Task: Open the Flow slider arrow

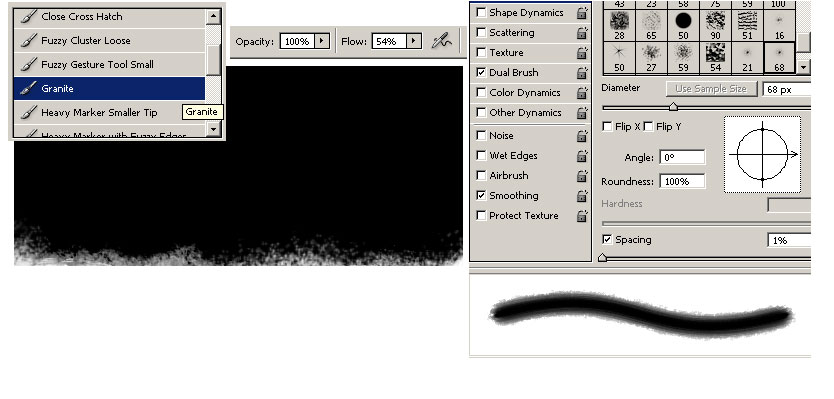Action: pos(414,41)
